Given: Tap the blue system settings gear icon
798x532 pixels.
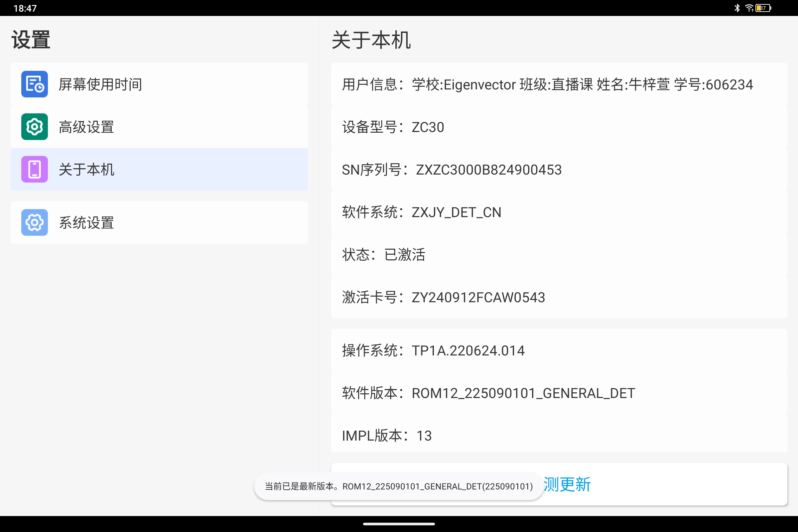Looking at the screenshot, I should pyautogui.click(x=34, y=222).
